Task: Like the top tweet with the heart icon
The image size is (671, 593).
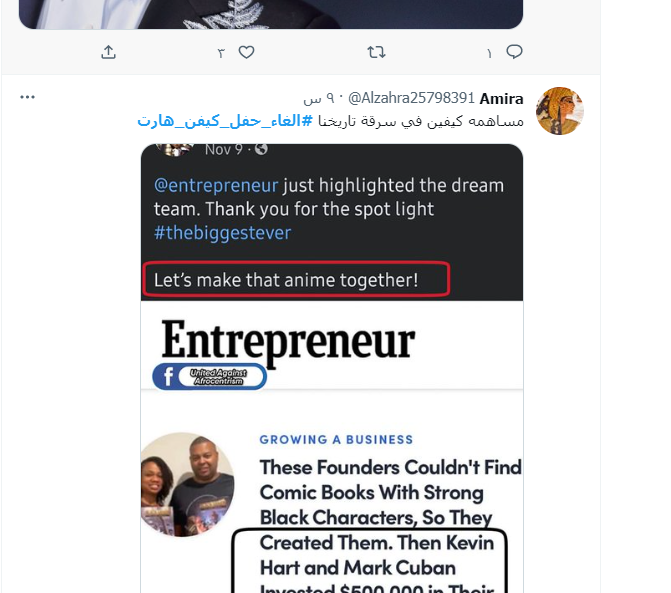Action: point(245,52)
